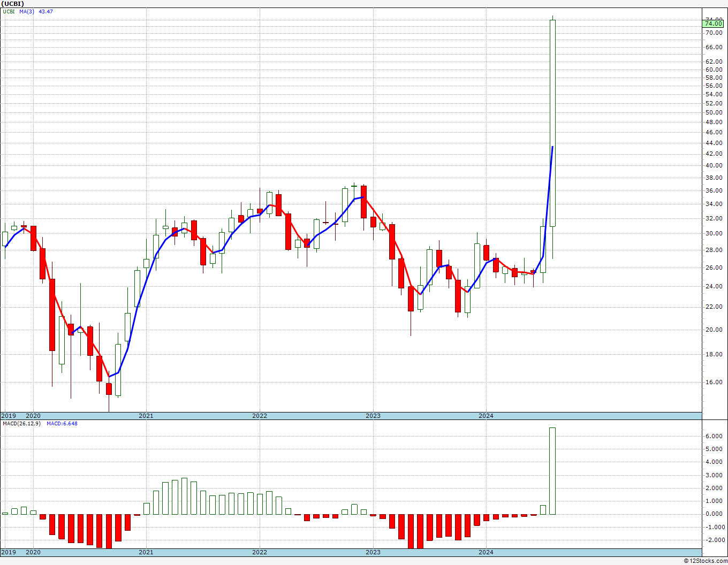Screen dimensions: 728x565
Task: Click the 74.00 current price tag
Action: tap(714, 24)
